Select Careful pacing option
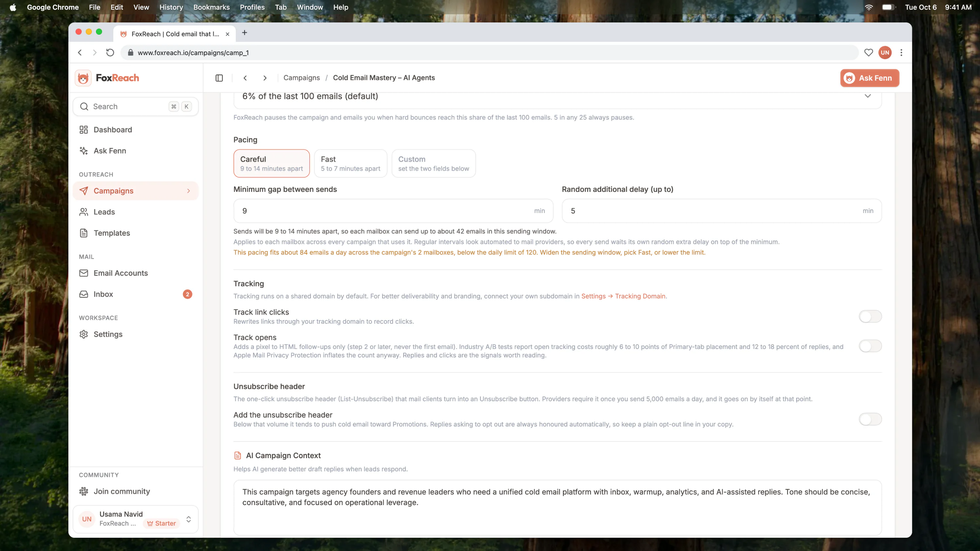The image size is (980, 551). click(x=272, y=164)
